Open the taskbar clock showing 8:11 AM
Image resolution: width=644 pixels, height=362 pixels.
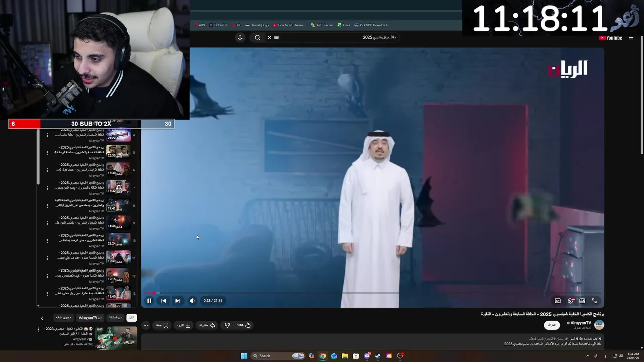[x=633, y=356]
